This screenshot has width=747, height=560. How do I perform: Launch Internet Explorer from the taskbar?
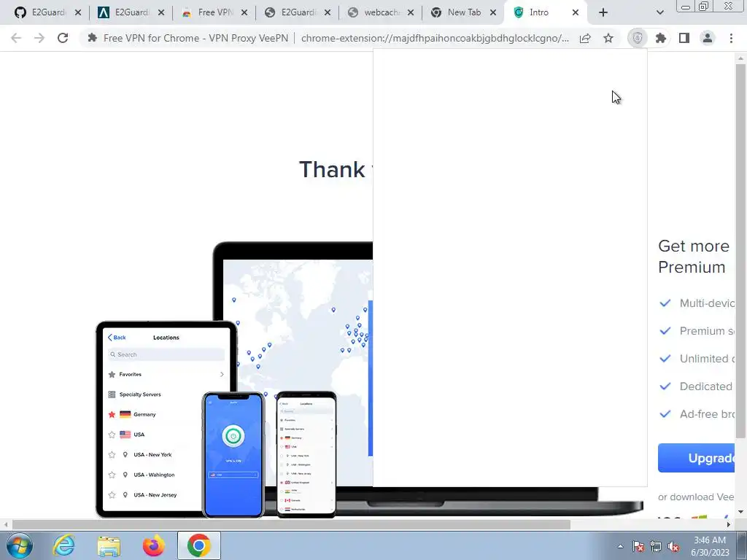click(x=64, y=545)
